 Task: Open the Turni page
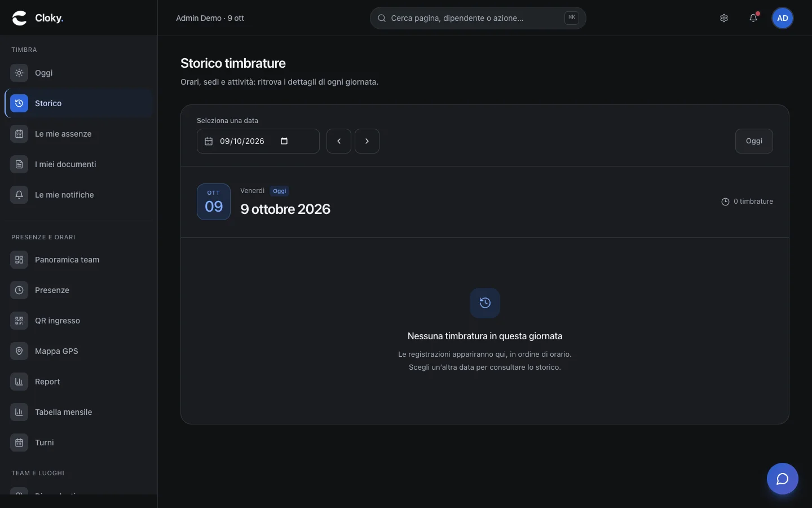pyautogui.click(x=79, y=443)
